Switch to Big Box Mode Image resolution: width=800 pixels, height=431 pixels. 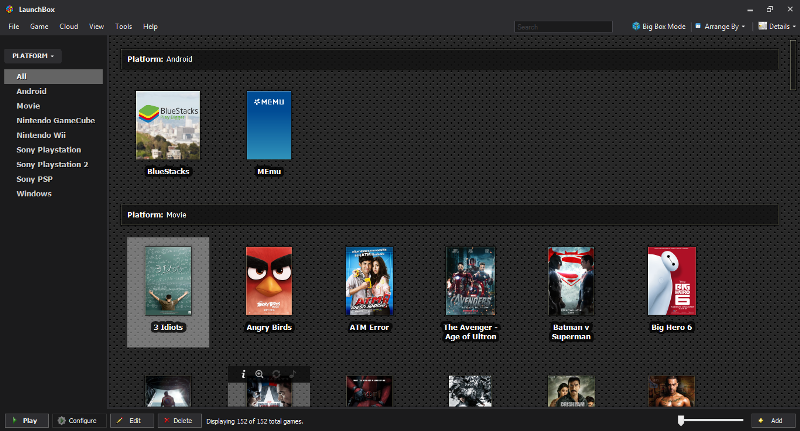tap(659, 27)
